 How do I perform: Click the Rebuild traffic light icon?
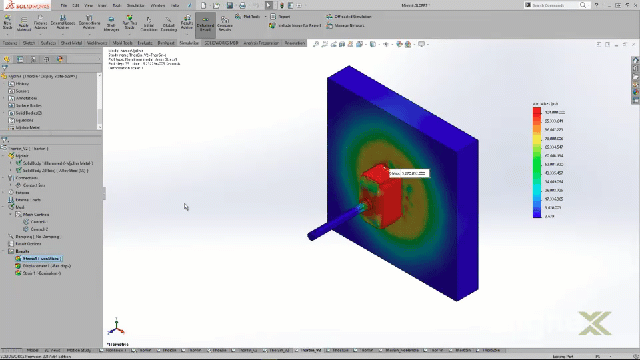[282, 5]
